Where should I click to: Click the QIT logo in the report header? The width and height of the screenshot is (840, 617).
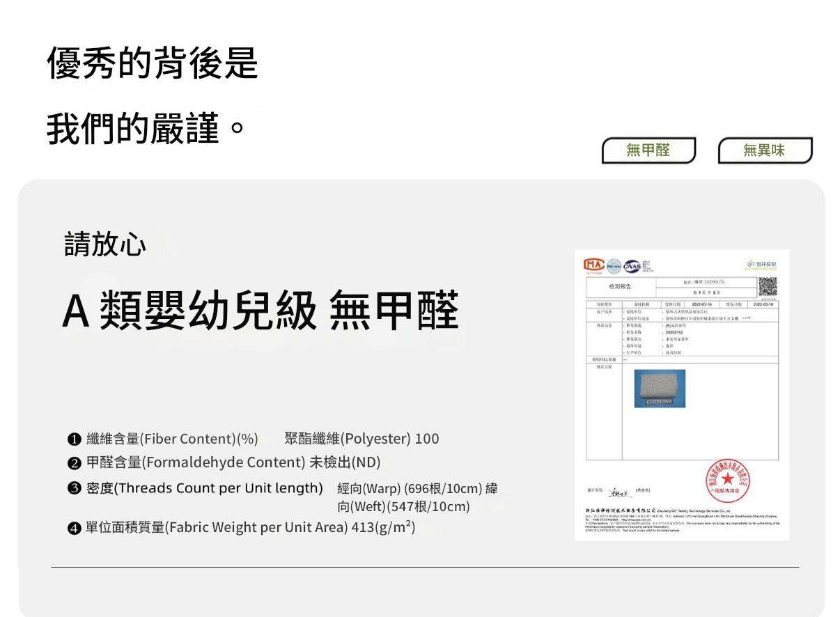(761, 265)
